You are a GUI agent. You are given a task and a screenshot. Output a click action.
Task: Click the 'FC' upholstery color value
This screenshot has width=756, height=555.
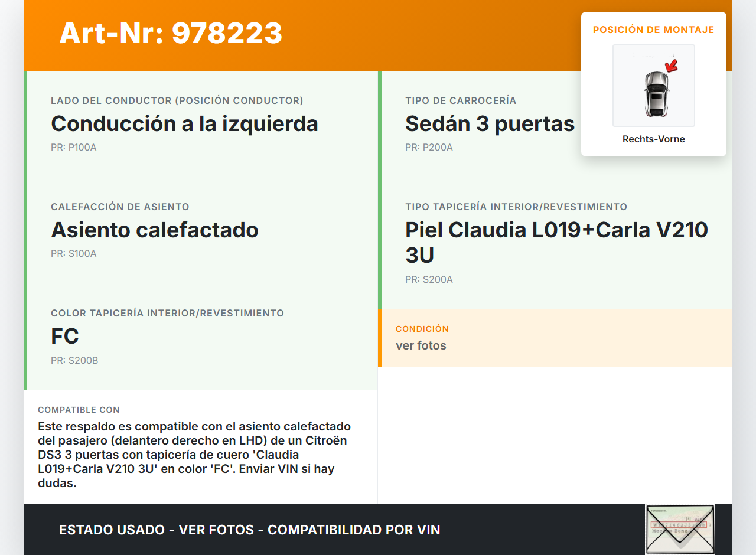[65, 337]
